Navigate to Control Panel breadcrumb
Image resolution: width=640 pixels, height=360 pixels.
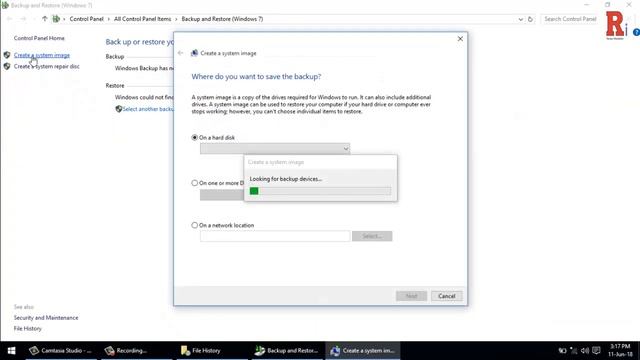pos(87,19)
